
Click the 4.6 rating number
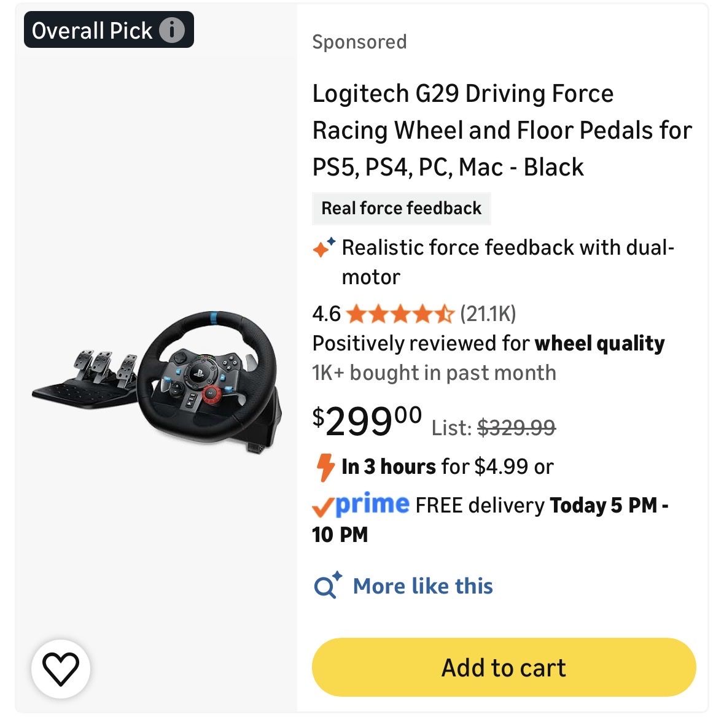[326, 314]
